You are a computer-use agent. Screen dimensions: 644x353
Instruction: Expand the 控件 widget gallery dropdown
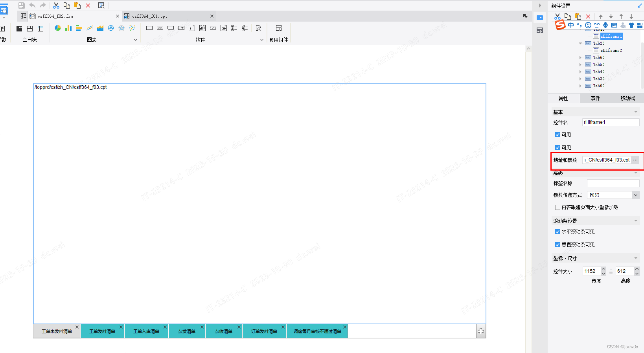click(262, 40)
